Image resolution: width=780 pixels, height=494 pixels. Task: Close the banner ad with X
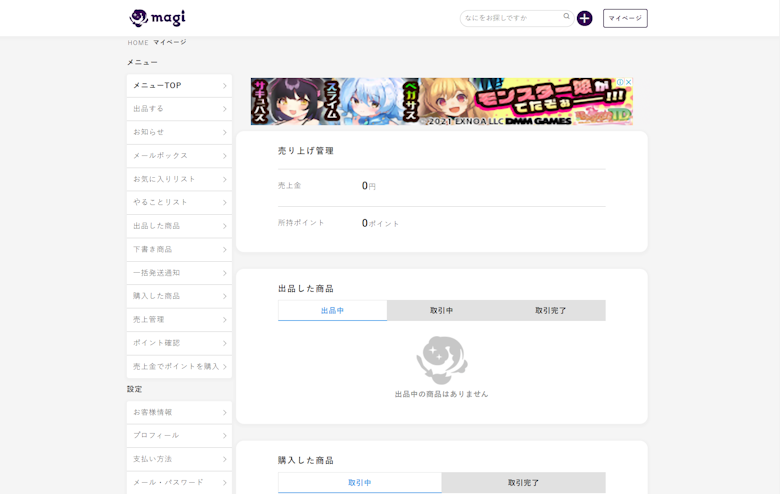click(629, 82)
